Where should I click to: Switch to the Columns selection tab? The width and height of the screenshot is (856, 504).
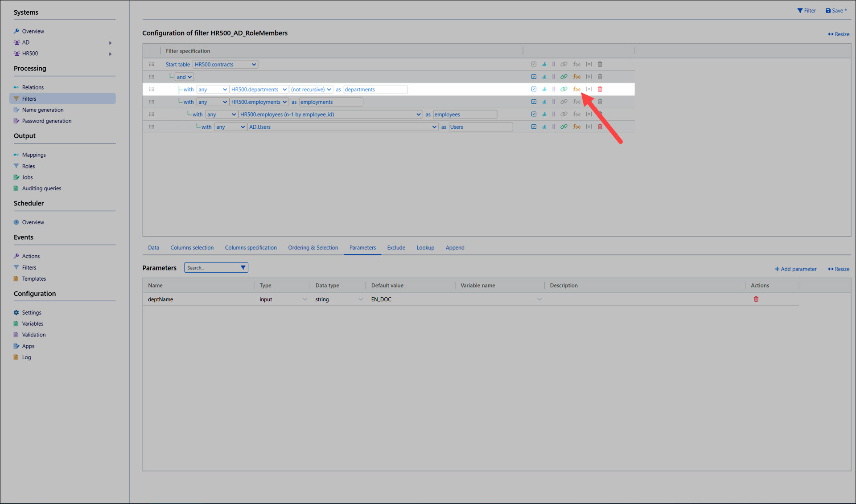click(x=192, y=248)
